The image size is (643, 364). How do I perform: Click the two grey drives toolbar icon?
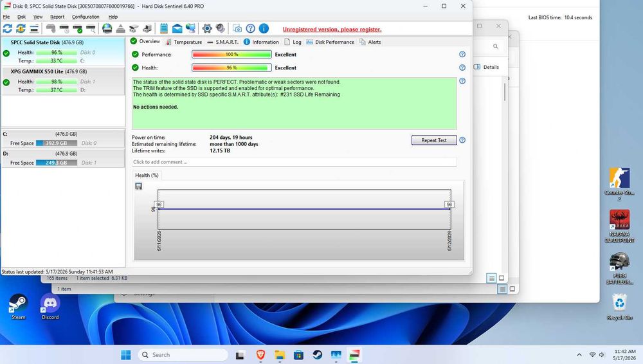coord(134,28)
